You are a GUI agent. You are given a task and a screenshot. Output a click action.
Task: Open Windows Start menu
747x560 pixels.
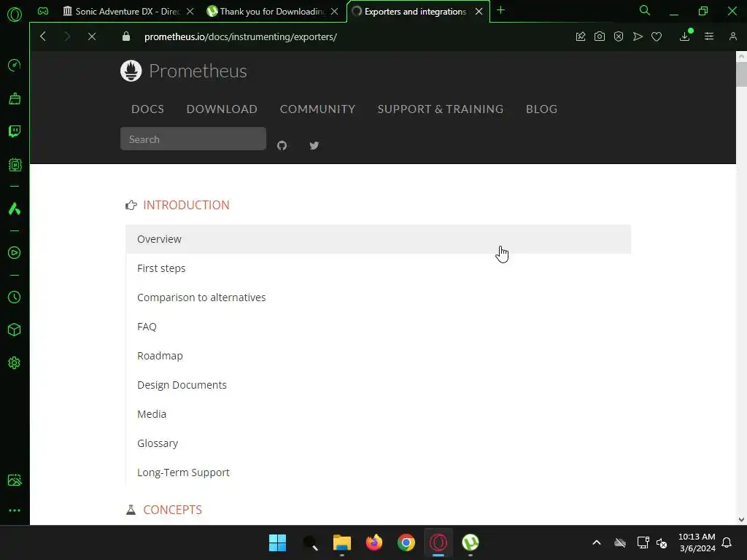[277, 542]
